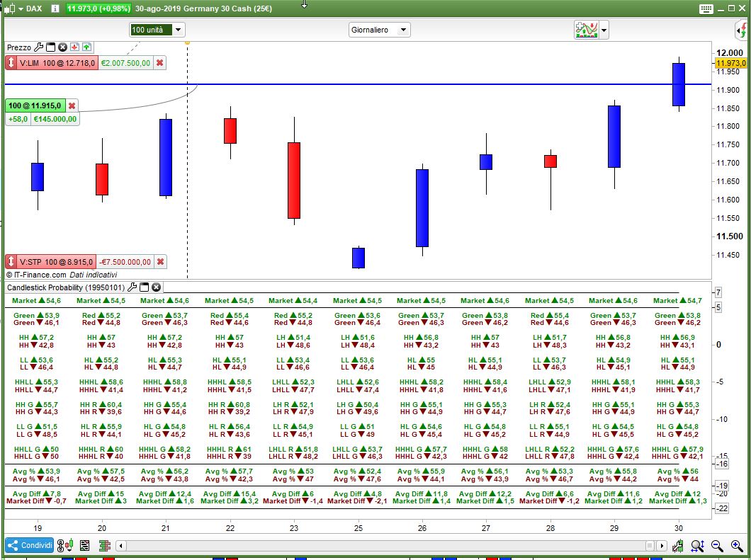Viewport: 751px width, 560px height.
Task: Click the red candle for day 23
Action: point(294,181)
